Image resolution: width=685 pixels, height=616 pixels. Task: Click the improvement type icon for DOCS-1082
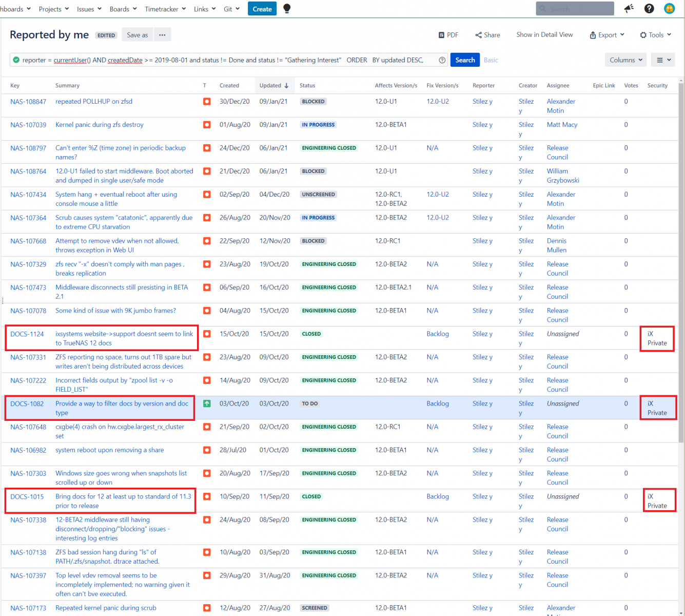[207, 403]
